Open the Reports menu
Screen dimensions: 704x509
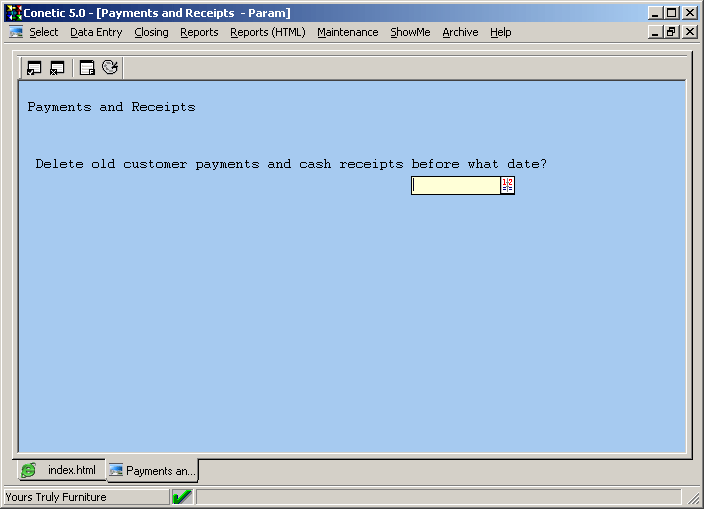[199, 32]
